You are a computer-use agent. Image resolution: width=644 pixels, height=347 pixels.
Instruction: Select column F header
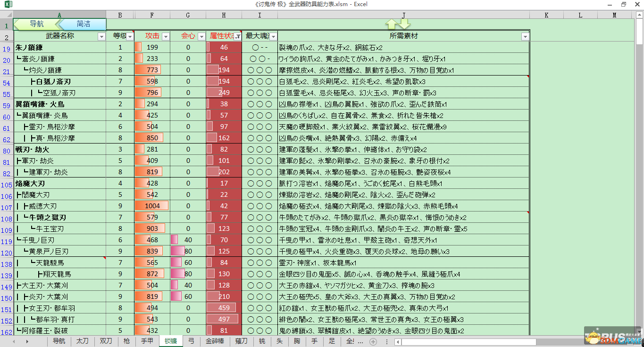coord(152,15)
